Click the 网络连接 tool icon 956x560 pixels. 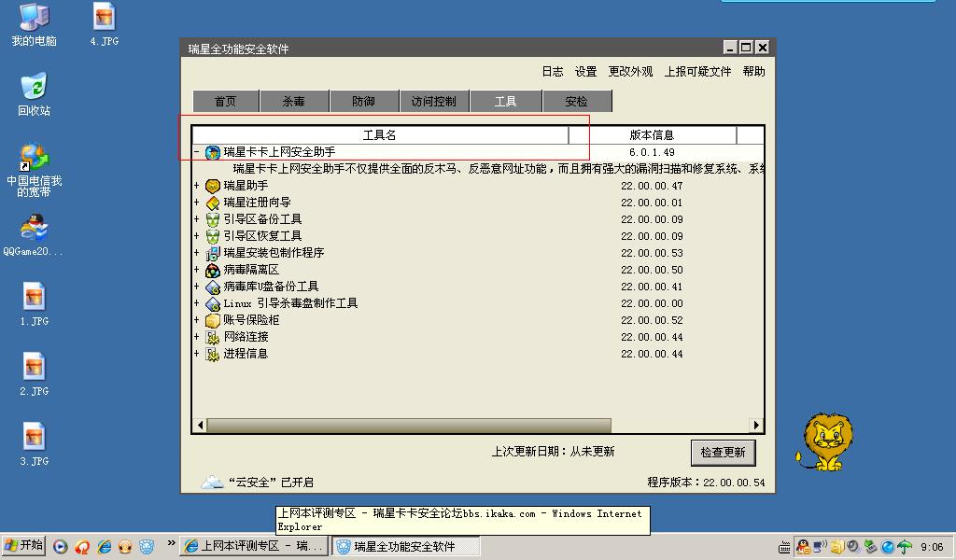(x=212, y=337)
